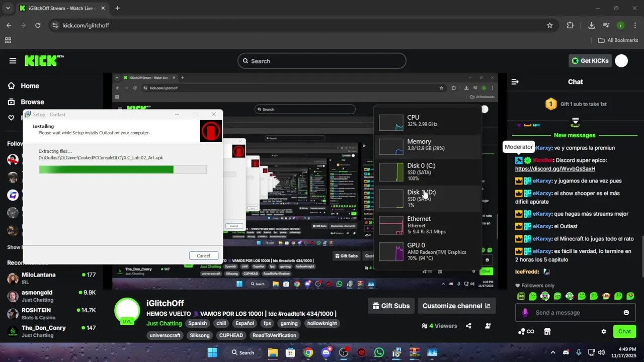Click the New messages scroll arrow

click(x=575, y=122)
